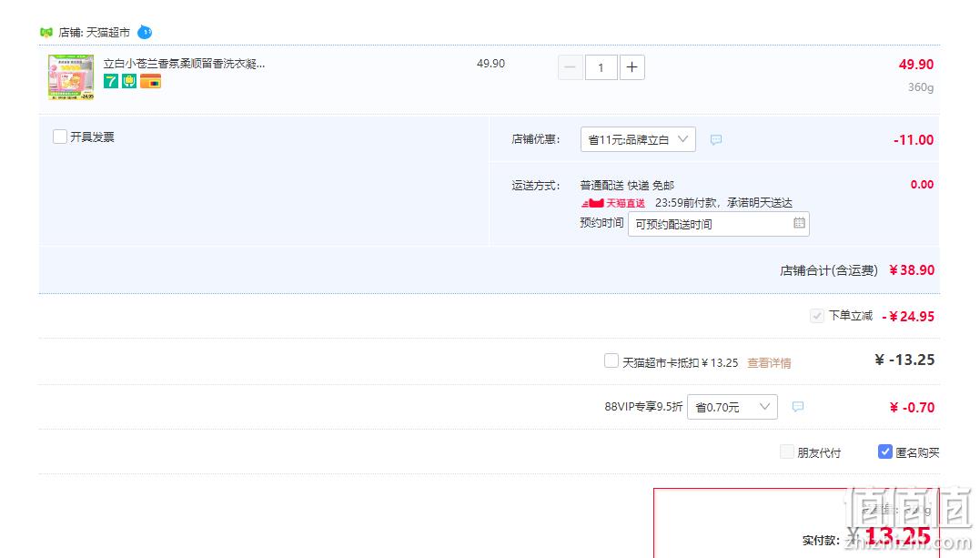Screen dimensions: 980x558
Task: Click the comment icon beside 店铺优惠 dropdown
Action: (716, 139)
